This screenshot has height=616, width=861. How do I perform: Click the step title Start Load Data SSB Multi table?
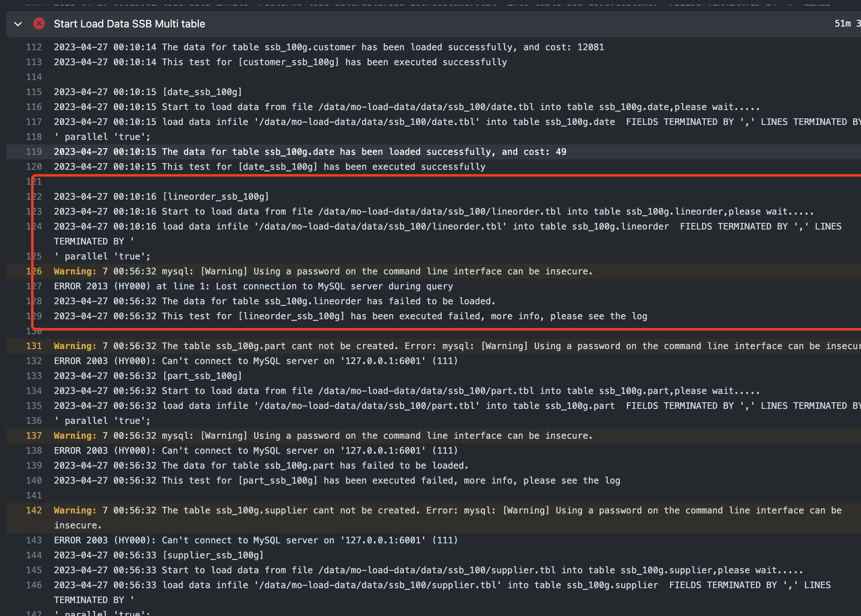129,24
